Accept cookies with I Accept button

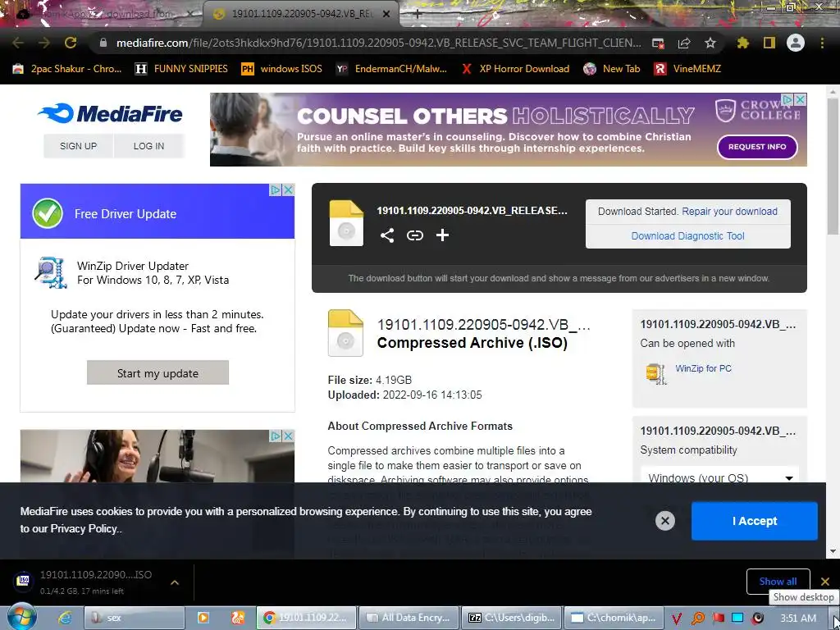755,521
